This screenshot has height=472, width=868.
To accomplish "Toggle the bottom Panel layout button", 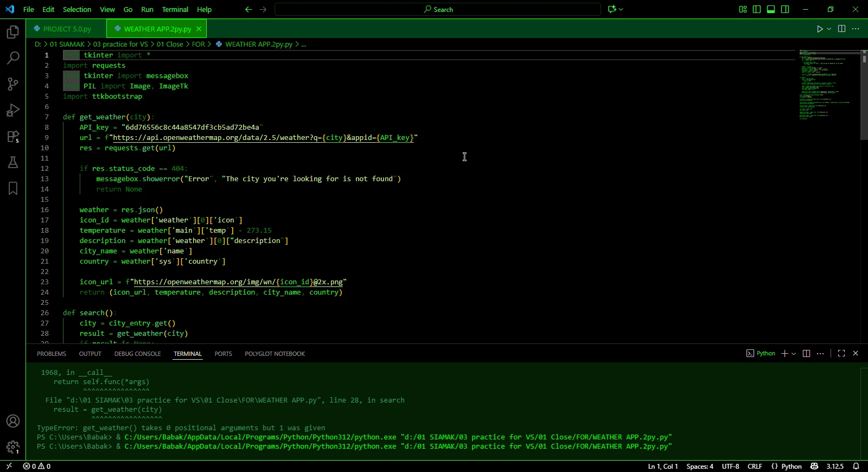I will click(x=771, y=9).
